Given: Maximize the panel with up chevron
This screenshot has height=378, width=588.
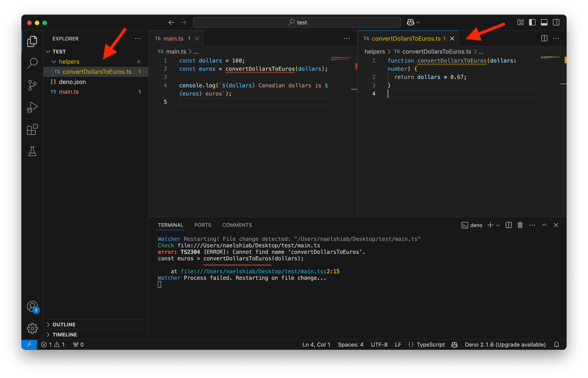Looking at the screenshot, I should coord(544,225).
